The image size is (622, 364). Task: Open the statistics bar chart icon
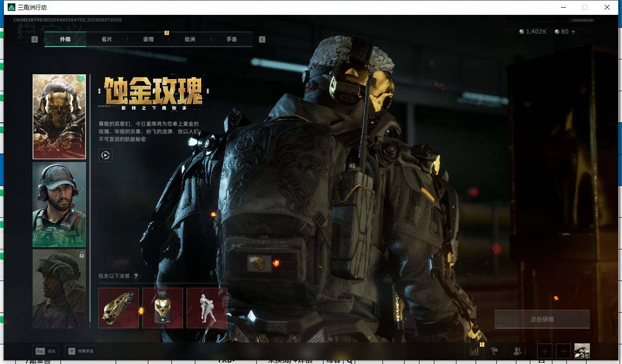point(475,351)
